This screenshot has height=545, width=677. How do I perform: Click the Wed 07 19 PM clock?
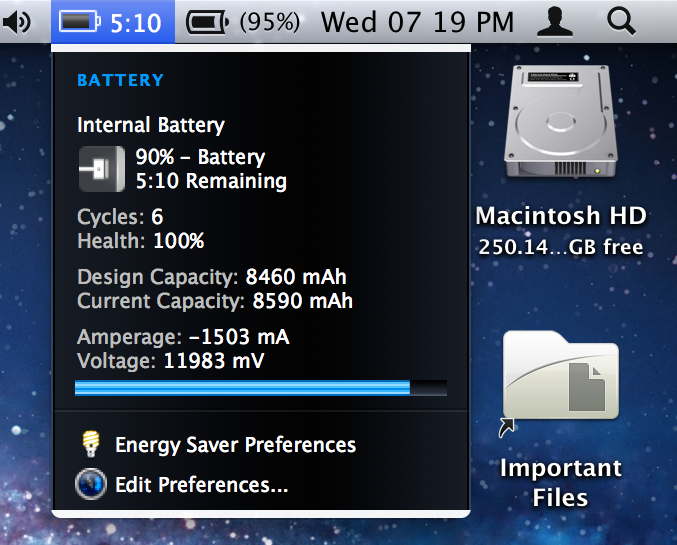[x=418, y=22]
